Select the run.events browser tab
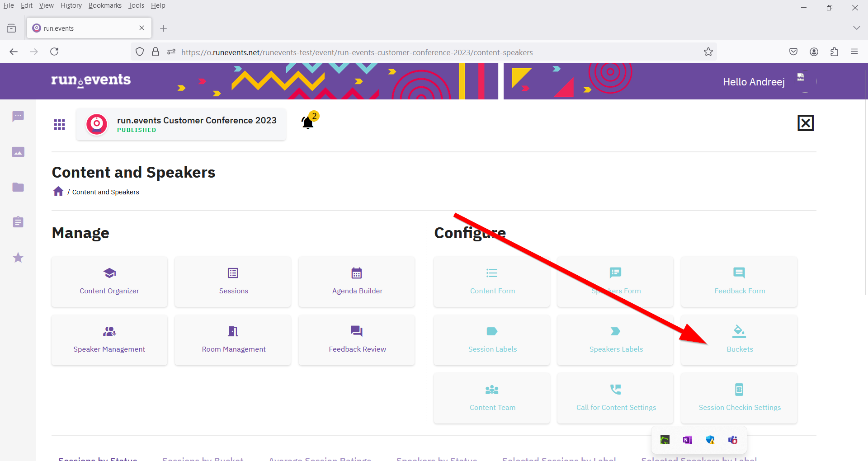Image resolution: width=868 pixels, height=461 pixels. pos(89,28)
